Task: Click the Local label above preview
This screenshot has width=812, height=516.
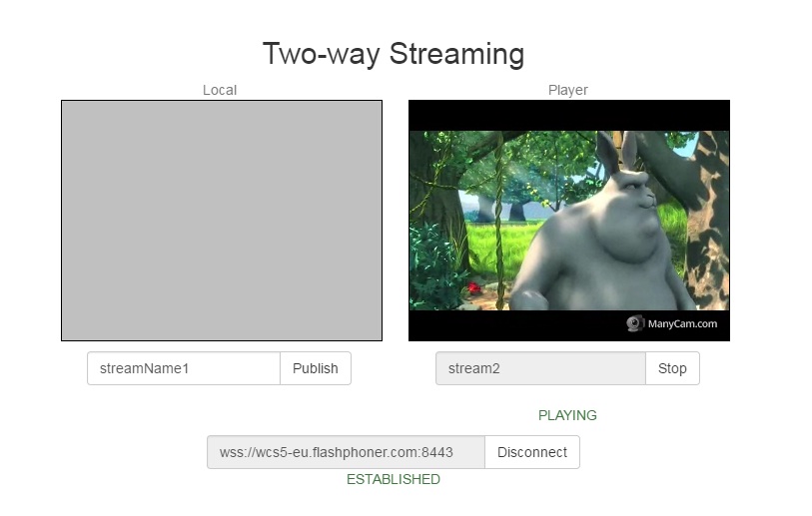Action: [220, 90]
